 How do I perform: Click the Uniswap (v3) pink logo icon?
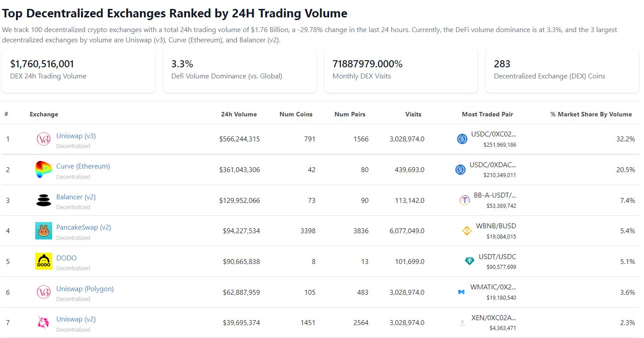point(44,139)
